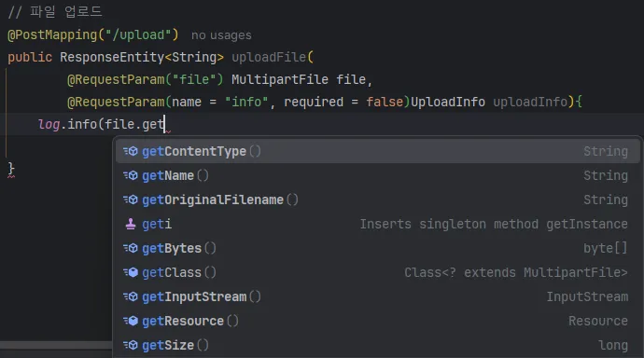
Task: Click the template stamp icon beside geti
Action: 131,224
